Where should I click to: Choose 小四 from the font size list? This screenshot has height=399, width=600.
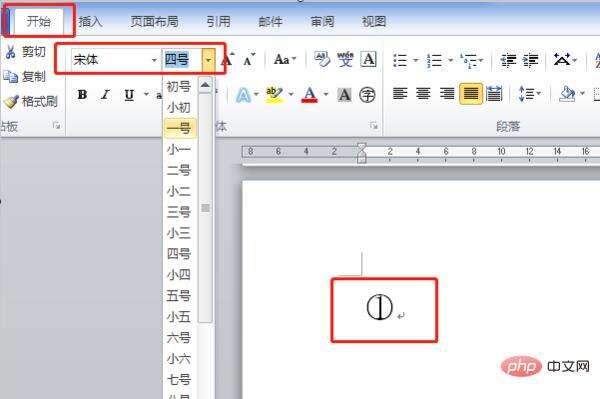[x=179, y=275]
